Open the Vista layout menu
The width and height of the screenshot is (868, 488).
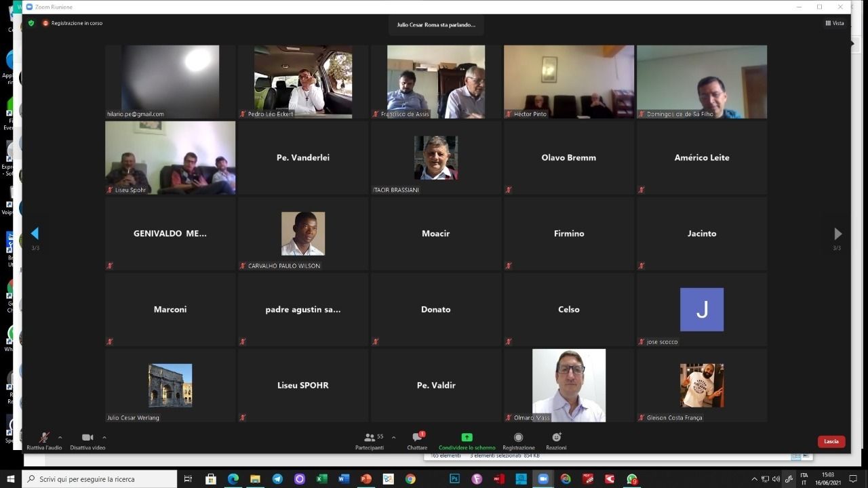[835, 23]
